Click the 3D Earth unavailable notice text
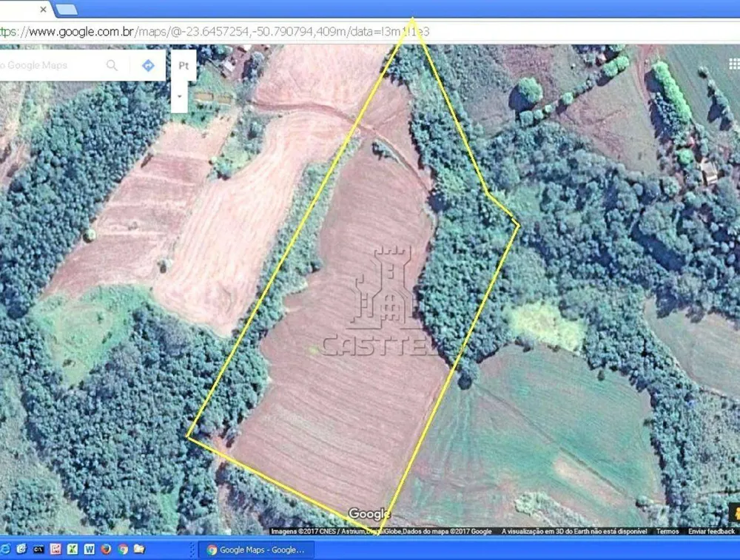Screen dimensions: 740x560 pyautogui.click(x=574, y=531)
